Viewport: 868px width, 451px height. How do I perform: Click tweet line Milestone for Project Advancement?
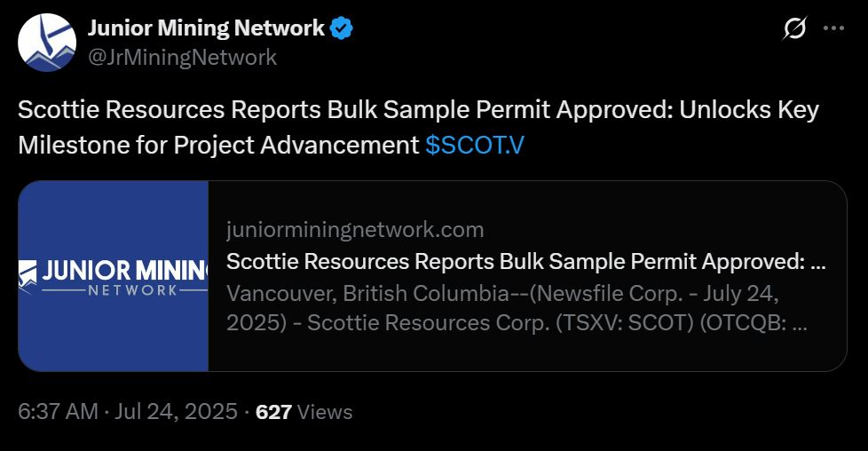[x=217, y=146]
